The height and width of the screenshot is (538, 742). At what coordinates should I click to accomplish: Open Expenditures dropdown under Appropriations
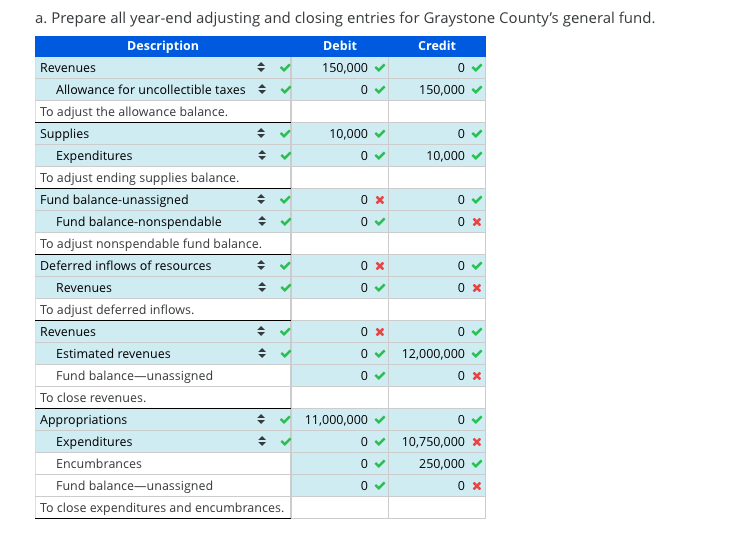pyautogui.click(x=262, y=441)
